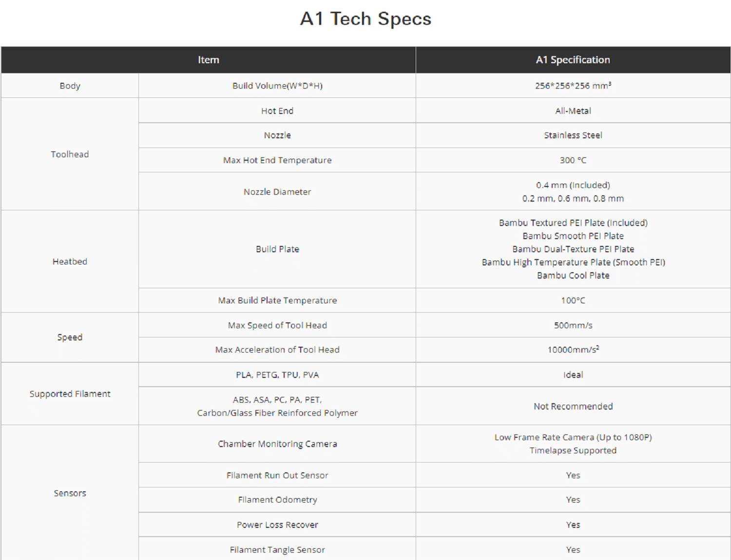731x560 pixels.
Task: Click Max Acceleration of Tool Head label
Action: coord(277,350)
